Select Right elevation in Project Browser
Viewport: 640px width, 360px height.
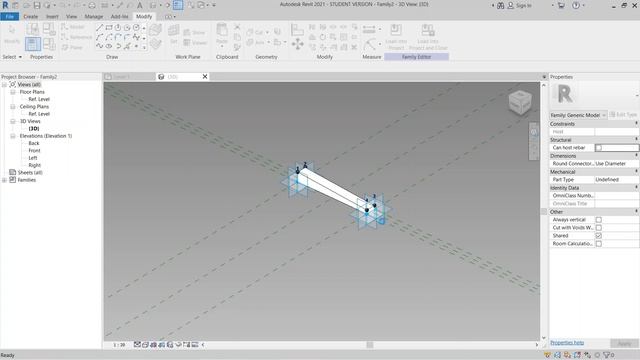point(35,165)
